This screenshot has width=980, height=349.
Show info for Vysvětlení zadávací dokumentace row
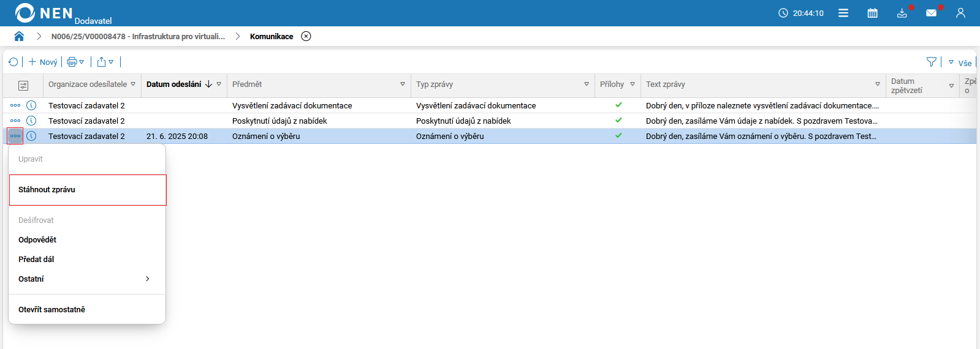tap(31, 105)
